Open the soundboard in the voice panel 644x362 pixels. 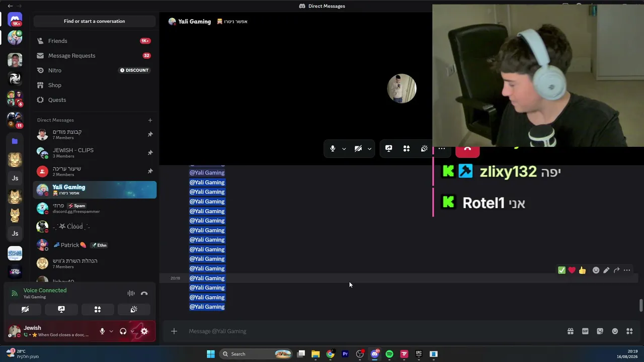(134, 310)
